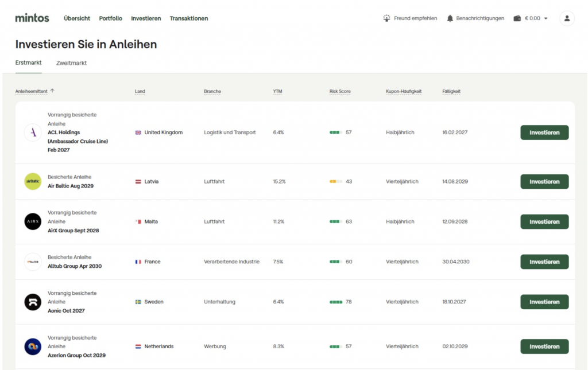Open the Portfolio menu item
The height and width of the screenshot is (370, 588).
point(111,18)
